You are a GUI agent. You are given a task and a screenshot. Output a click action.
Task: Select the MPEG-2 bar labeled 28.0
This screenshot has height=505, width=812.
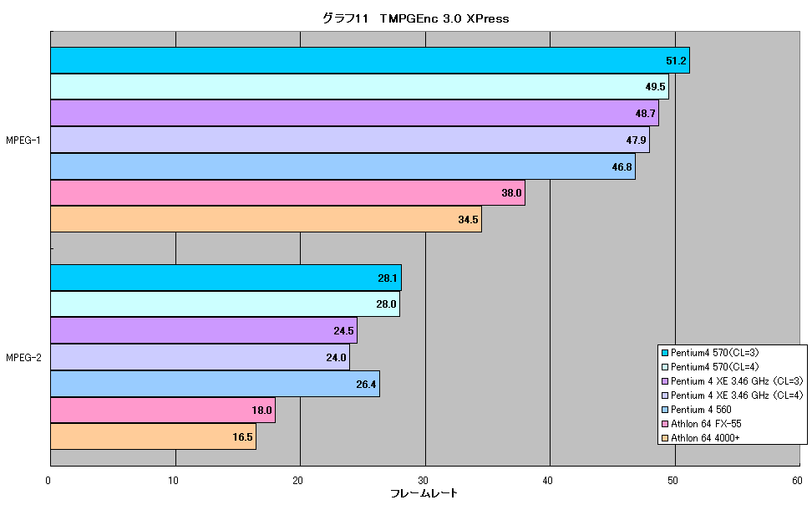click(226, 304)
